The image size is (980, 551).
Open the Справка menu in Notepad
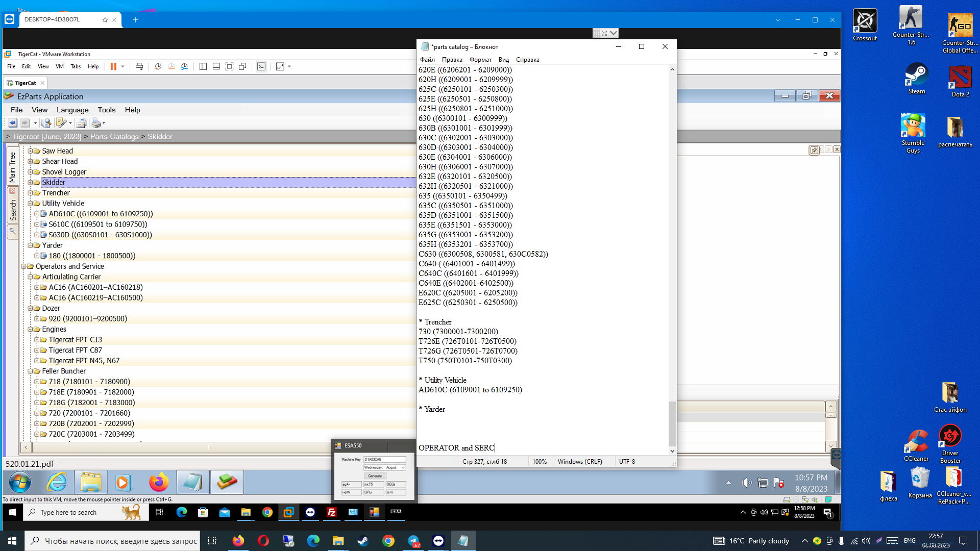pyautogui.click(x=527, y=60)
